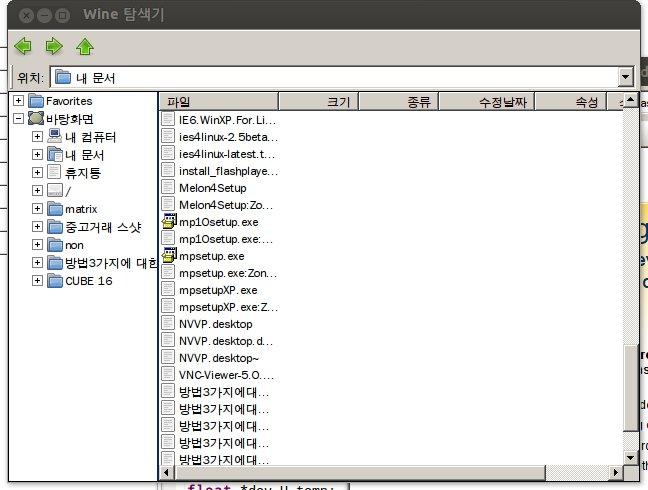Image resolution: width=648 pixels, height=490 pixels.
Task: Click the NVVP.desktop file icon
Action: point(168,323)
